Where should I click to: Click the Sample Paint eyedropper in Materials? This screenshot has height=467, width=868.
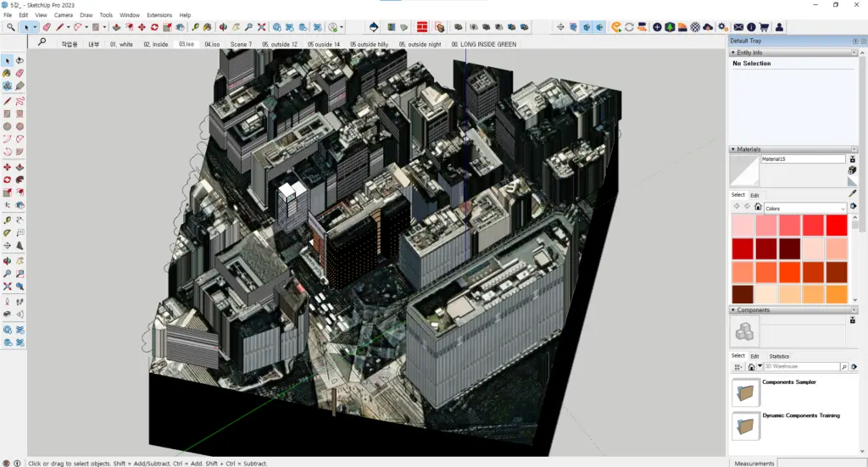pyautogui.click(x=853, y=193)
